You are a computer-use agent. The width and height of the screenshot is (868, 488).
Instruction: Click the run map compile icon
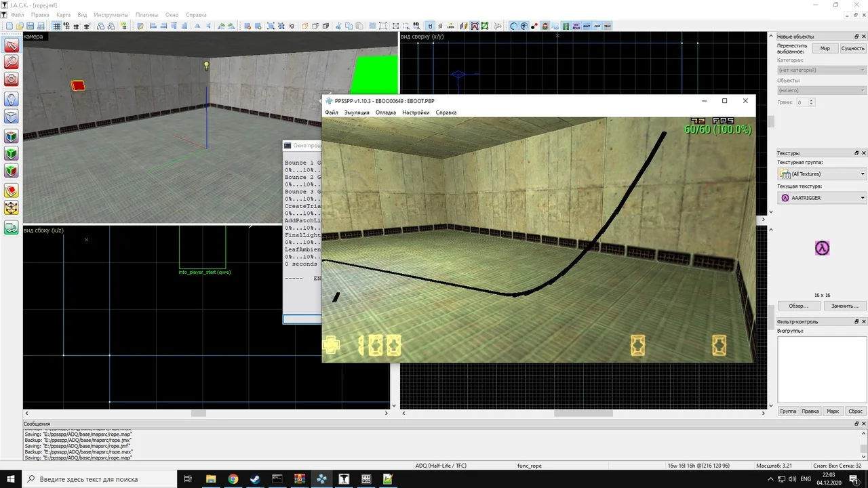click(498, 26)
